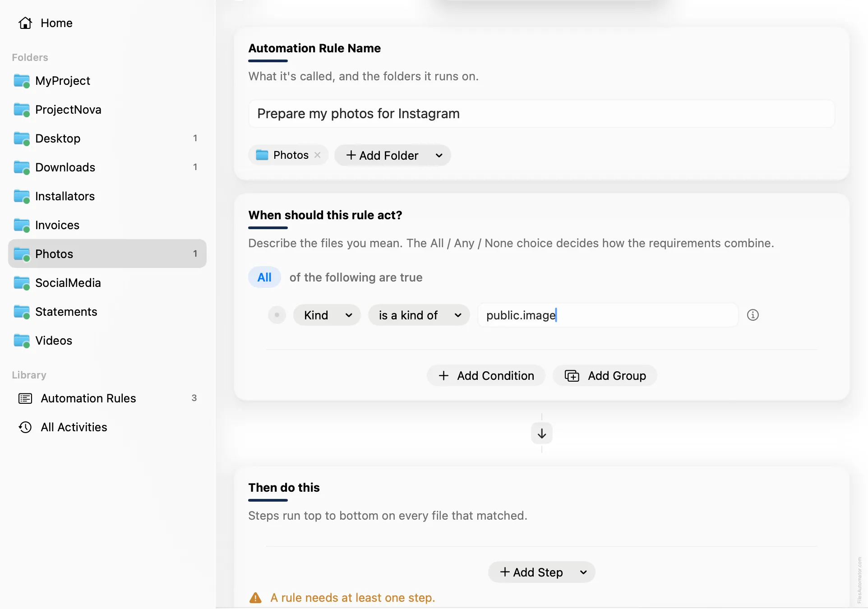The image size is (868, 609).
Task: Click the Desktop folder icon
Action: click(22, 139)
